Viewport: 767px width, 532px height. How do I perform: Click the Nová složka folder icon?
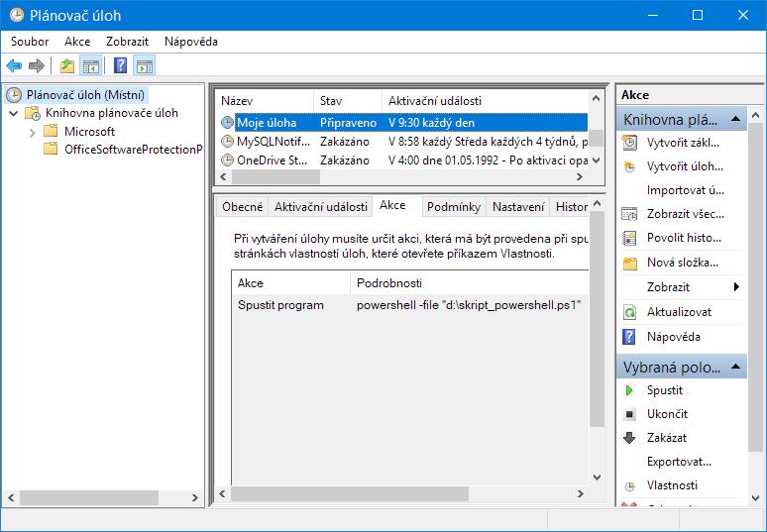(630, 264)
